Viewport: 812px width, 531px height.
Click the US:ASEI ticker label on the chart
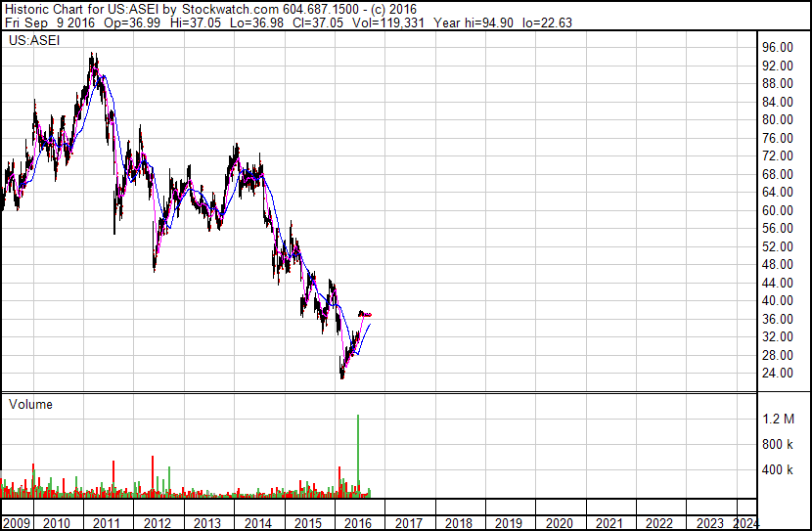(x=34, y=40)
